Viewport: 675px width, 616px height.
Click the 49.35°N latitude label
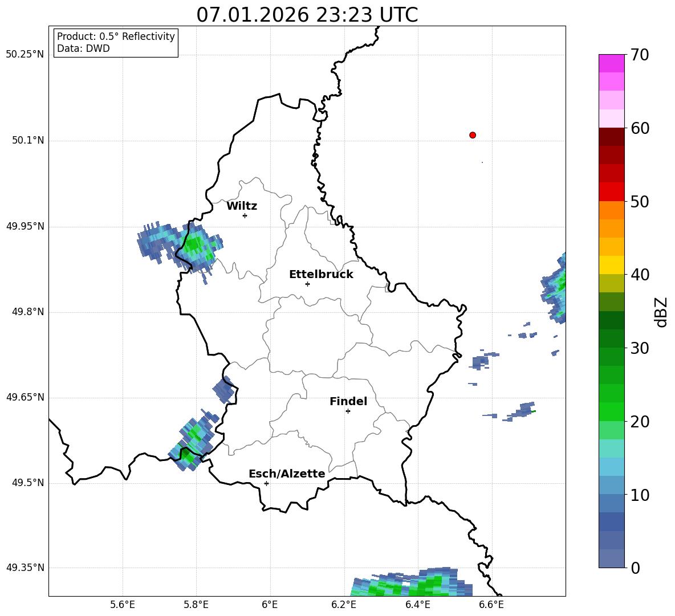pos(25,568)
